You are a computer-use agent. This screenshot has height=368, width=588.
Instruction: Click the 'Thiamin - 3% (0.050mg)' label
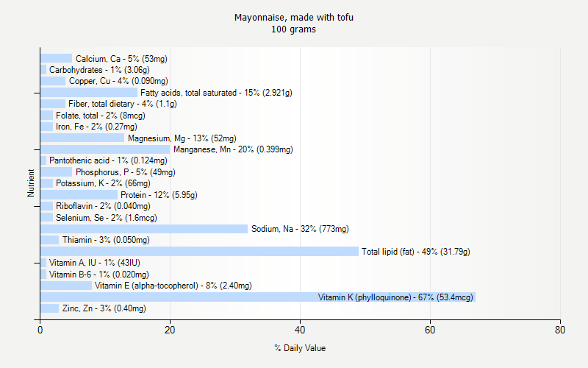click(106, 240)
